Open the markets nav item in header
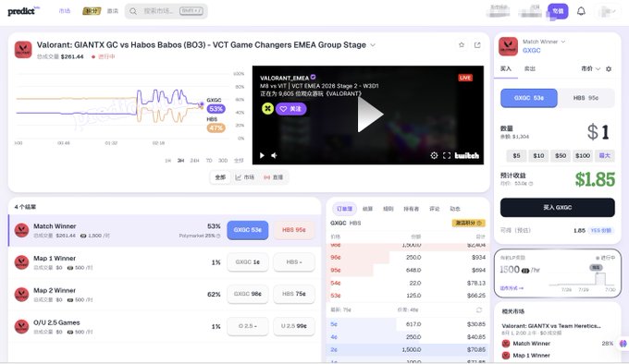The width and height of the screenshot is (629, 364). (65, 11)
